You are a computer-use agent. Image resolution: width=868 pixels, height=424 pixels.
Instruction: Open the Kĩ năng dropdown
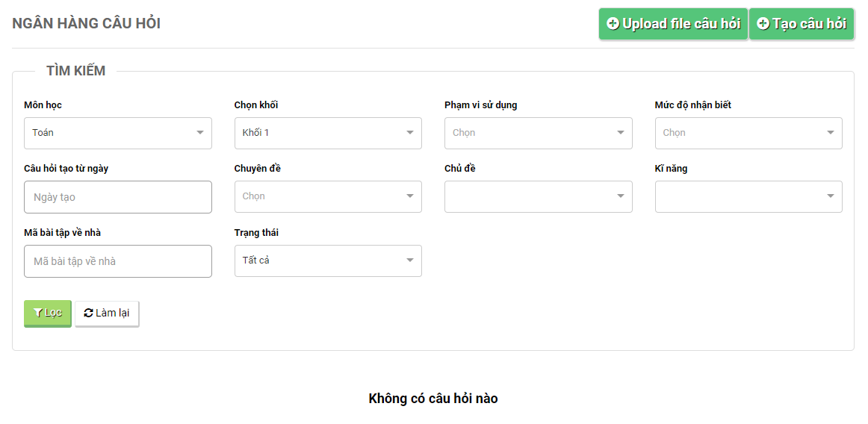coord(748,196)
